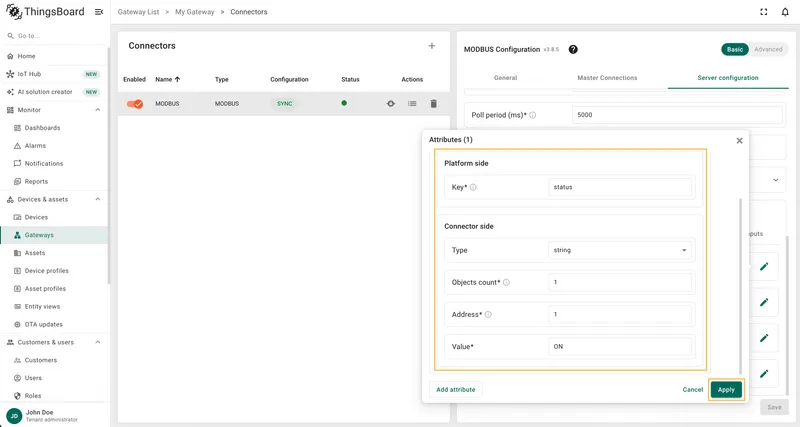Switch to the Master Connections tab

(x=607, y=78)
